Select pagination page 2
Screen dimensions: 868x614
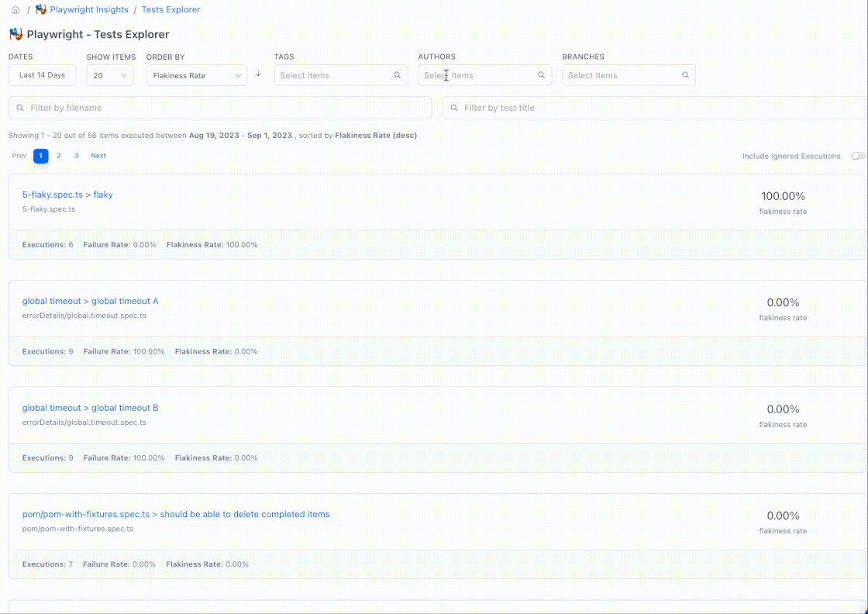(59, 156)
